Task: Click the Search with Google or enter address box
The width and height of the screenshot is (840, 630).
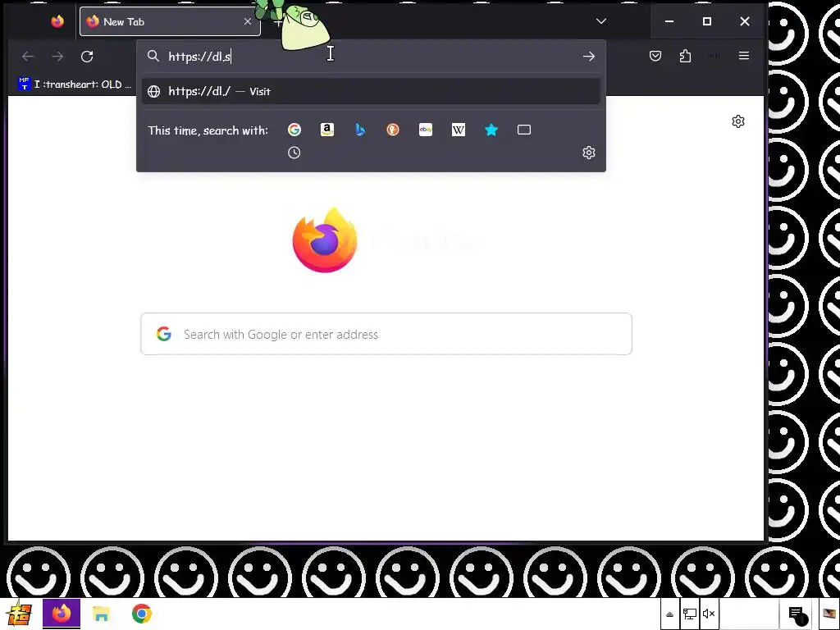Action: tap(386, 334)
